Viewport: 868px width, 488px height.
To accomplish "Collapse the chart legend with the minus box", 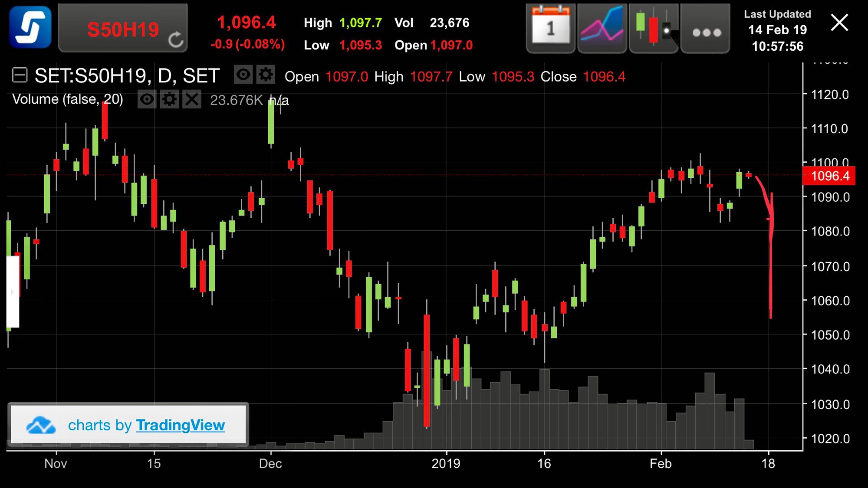I will [x=20, y=75].
